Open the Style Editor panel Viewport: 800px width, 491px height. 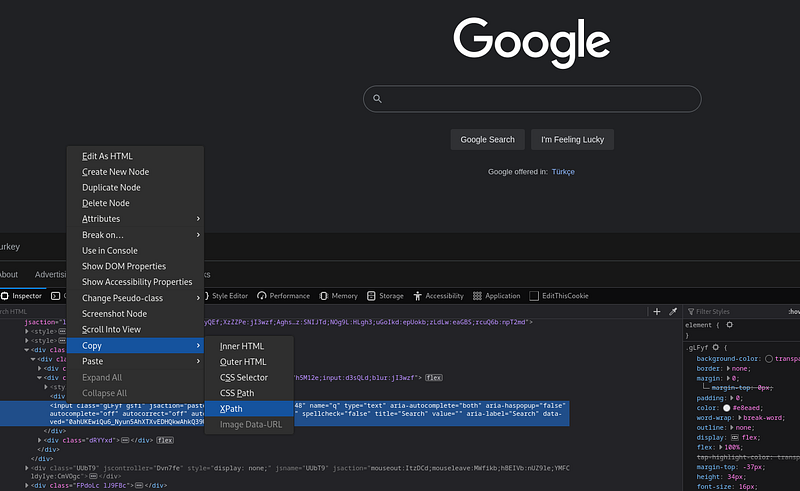[x=226, y=296]
